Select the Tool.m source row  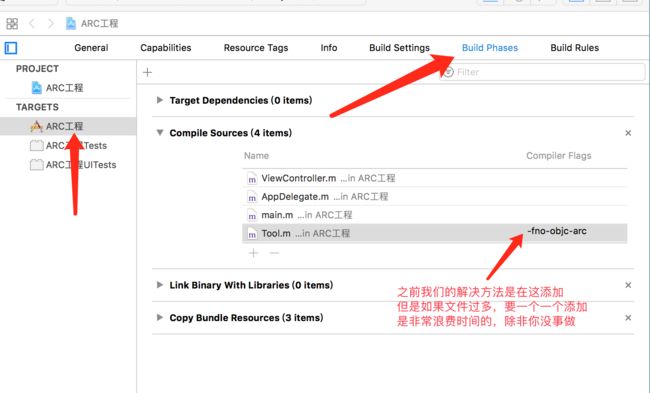coord(434,233)
